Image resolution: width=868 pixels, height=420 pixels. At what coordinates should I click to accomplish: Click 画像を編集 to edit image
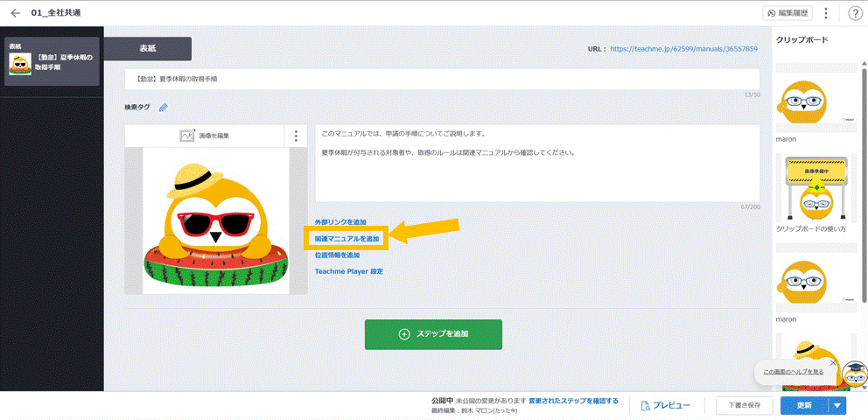point(204,136)
